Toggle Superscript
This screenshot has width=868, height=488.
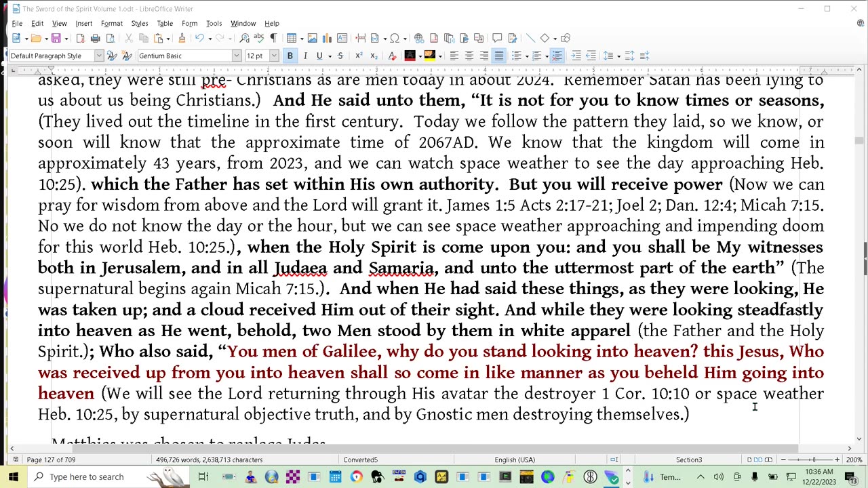pos(359,56)
